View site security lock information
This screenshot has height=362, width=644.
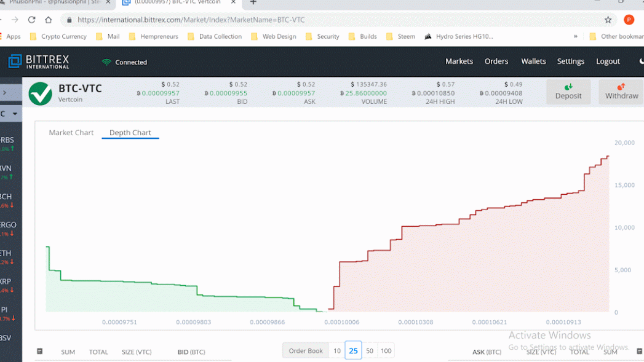pos(69,20)
